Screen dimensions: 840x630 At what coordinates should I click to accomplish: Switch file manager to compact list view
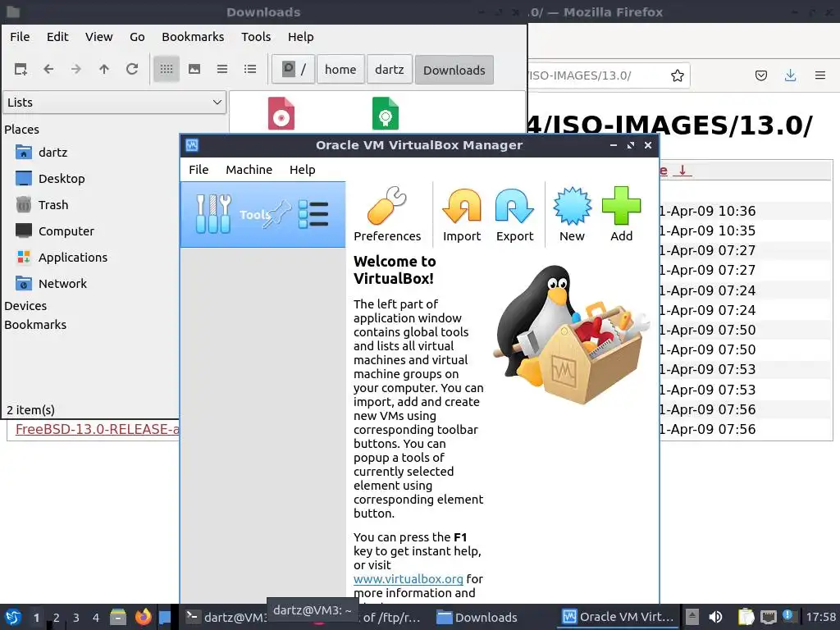tap(222, 69)
